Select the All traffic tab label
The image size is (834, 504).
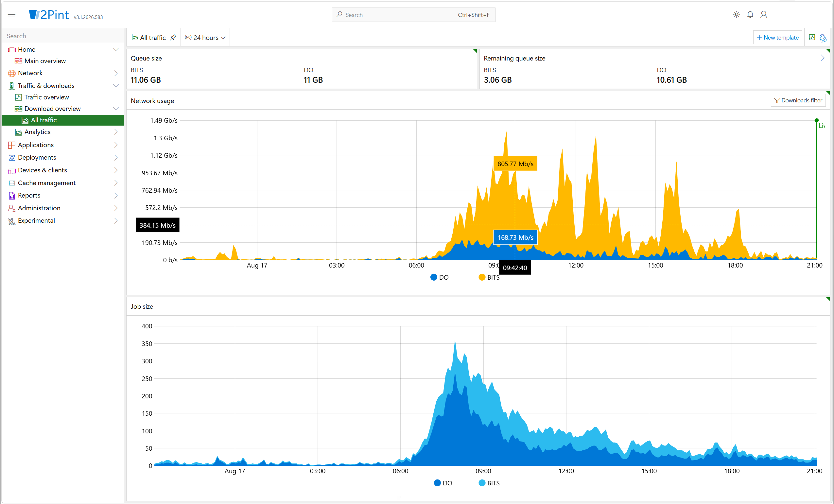click(153, 37)
